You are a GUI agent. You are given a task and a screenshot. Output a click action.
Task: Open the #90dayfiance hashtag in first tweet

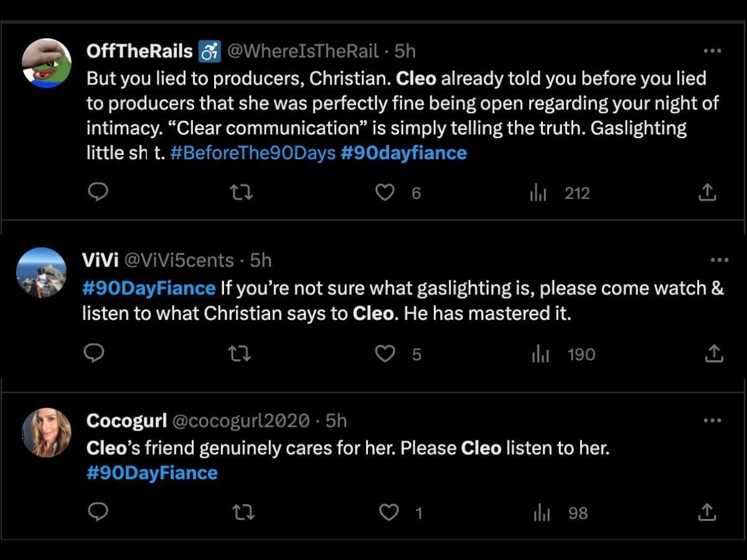tap(403, 153)
